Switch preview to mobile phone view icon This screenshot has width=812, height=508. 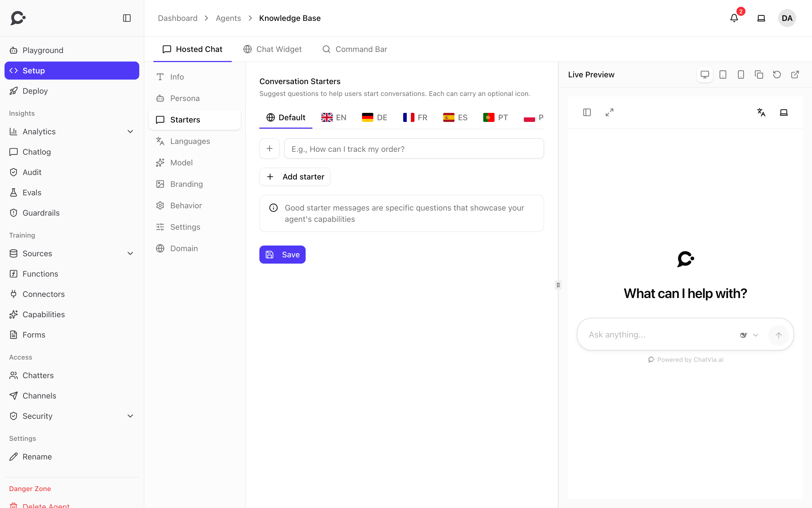coord(741,75)
